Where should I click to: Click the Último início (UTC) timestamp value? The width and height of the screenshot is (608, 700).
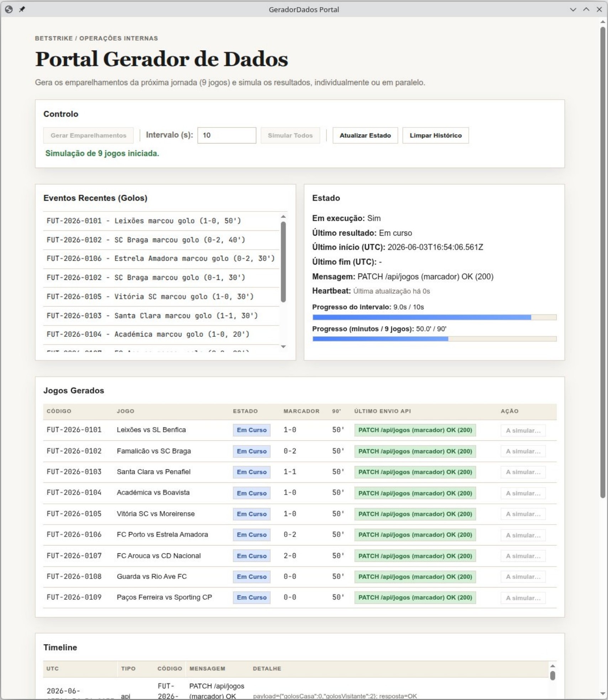pyautogui.click(x=435, y=247)
